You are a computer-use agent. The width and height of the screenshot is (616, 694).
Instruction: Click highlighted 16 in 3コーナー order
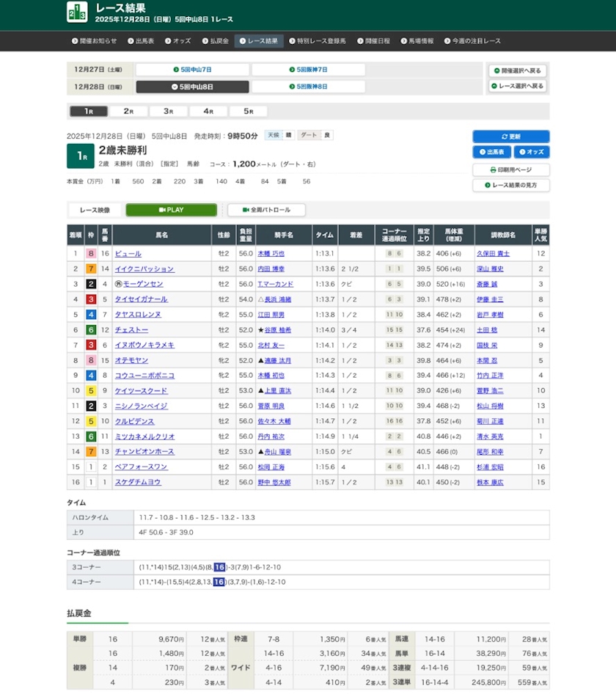click(219, 567)
